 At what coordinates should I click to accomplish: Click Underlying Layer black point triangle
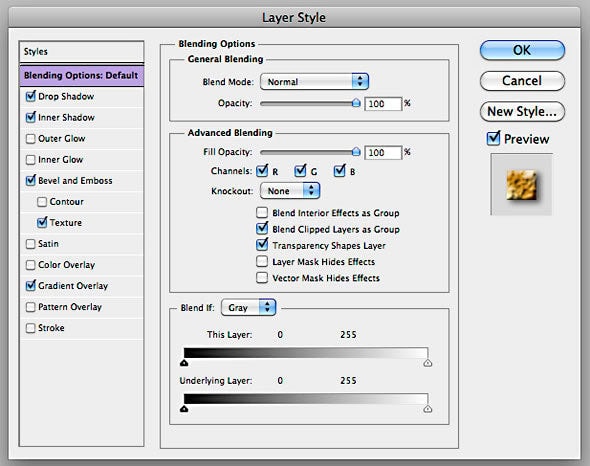184,409
